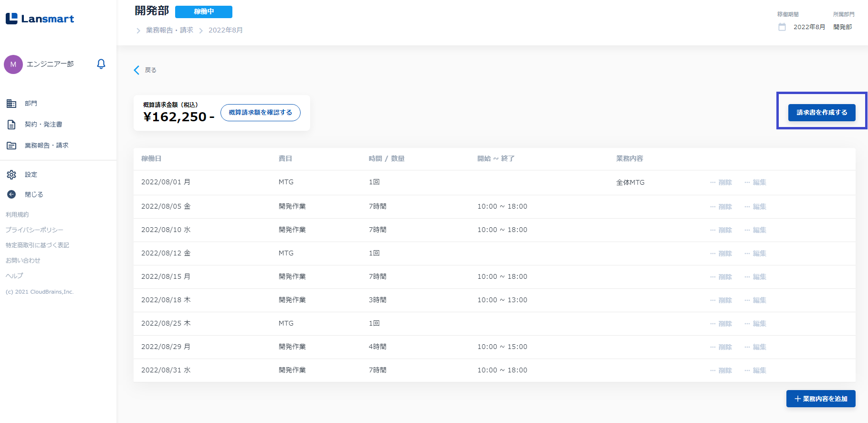Click the 契約・発注書 document icon
The height and width of the screenshot is (423, 868).
(11, 125)
